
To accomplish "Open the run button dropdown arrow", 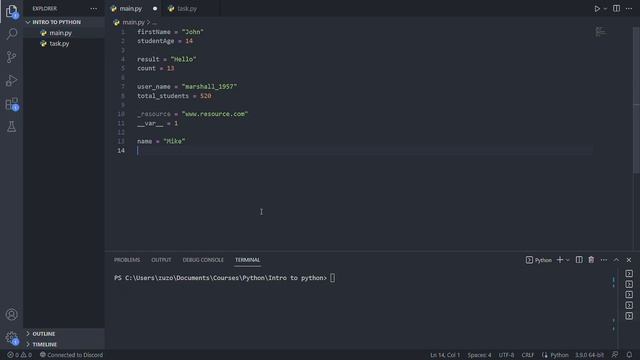I will tap(605, 9).
